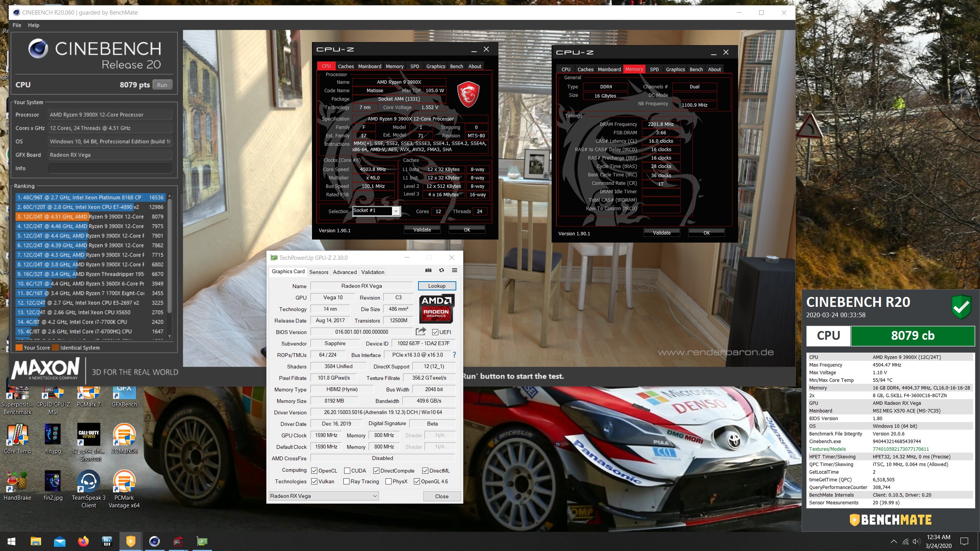Toggle OpenGL 4.6 checkbox
This screenshot has width=980, height=551.
coord(417,481)
